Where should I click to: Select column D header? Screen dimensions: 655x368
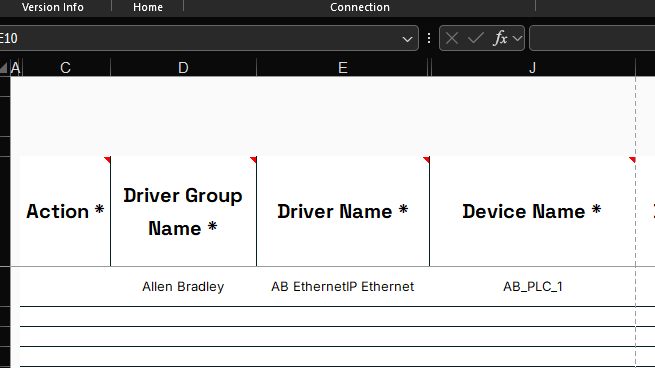click(183, 68)
